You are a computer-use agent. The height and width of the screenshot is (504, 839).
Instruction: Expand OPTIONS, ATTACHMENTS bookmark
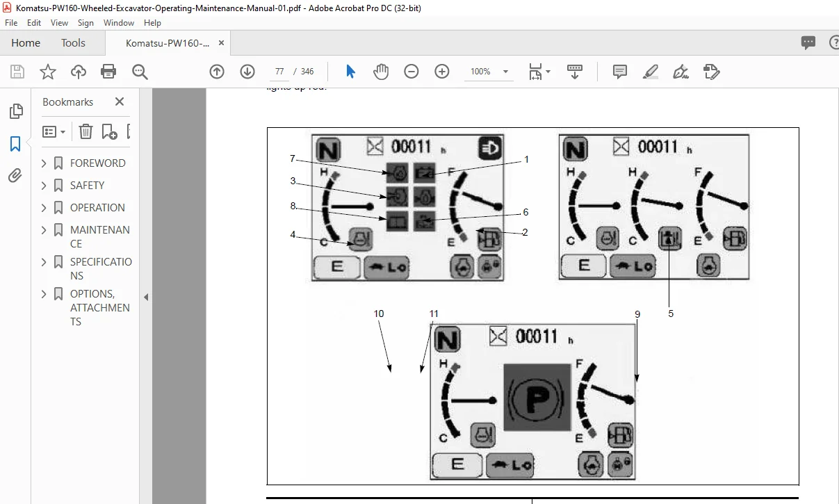44,294
